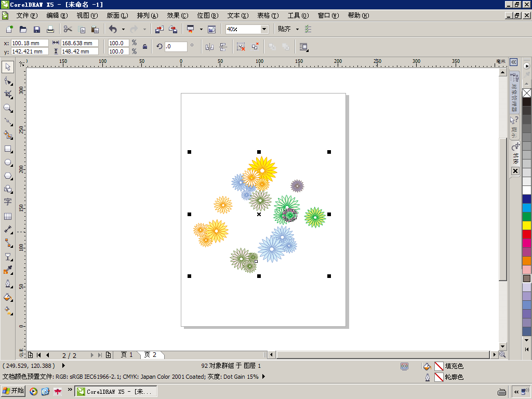Toggle the color proofing status icon
Viewport: 532px width, 399px height.
tap(404, 366)
